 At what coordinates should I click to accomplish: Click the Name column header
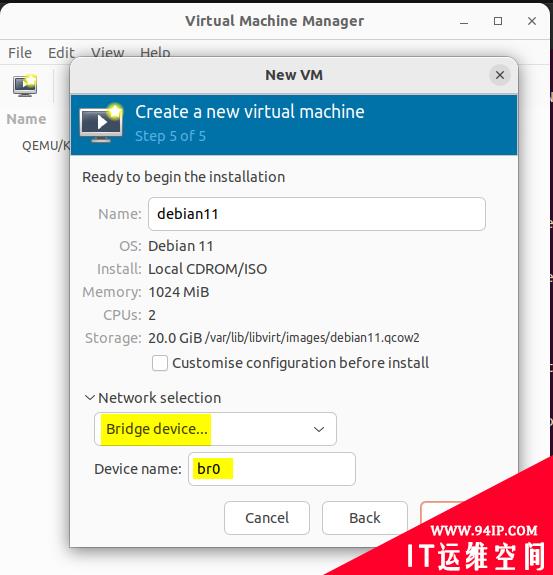[x=26, y=119]
